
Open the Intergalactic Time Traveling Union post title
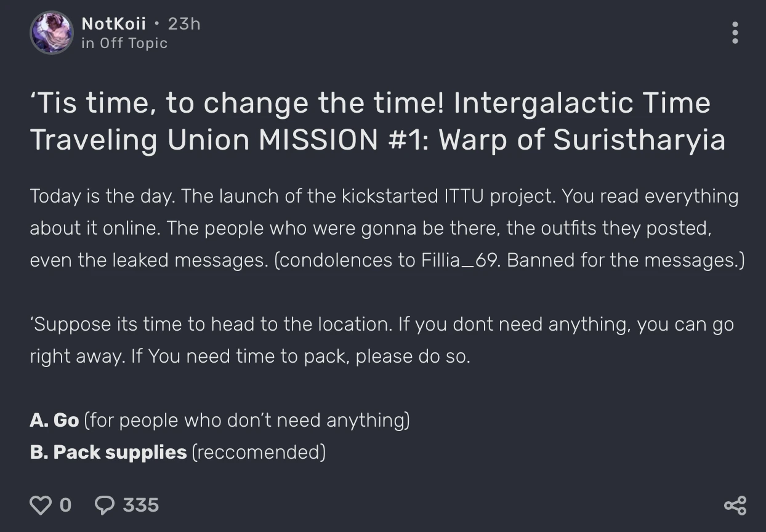[377, 121]
